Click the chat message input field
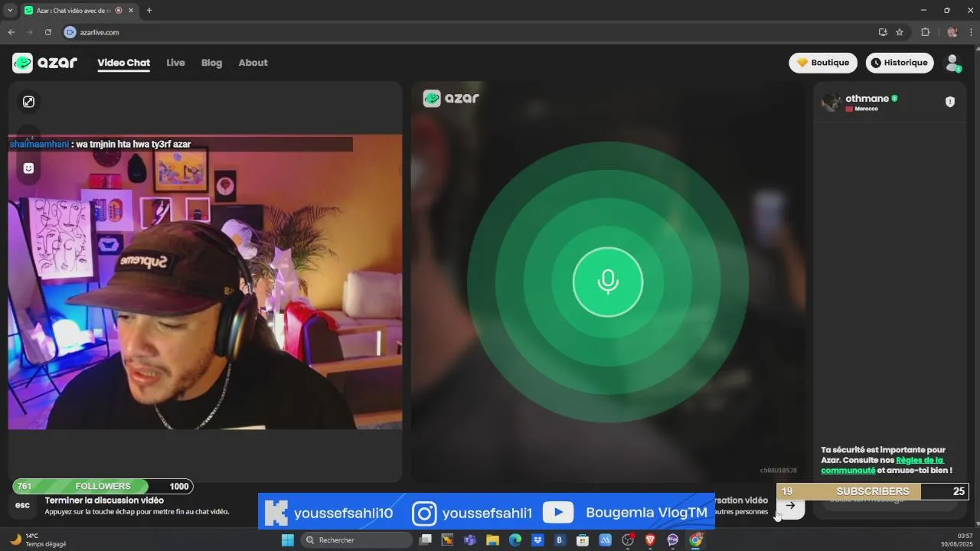 point(888,500)
